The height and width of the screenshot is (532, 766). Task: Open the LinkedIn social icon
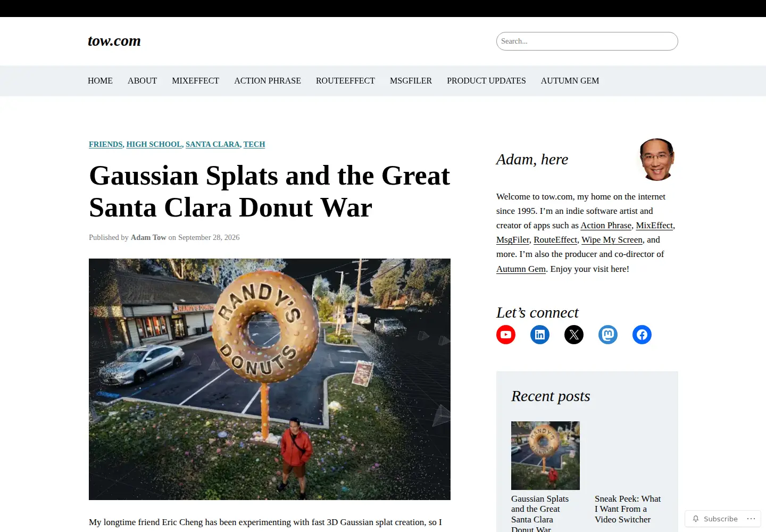click(540, 335)
